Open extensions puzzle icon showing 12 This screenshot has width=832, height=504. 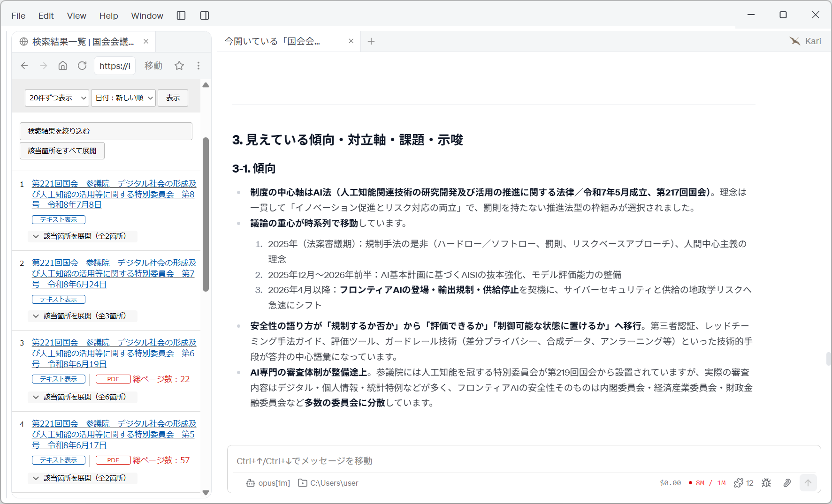pos(743,483)
